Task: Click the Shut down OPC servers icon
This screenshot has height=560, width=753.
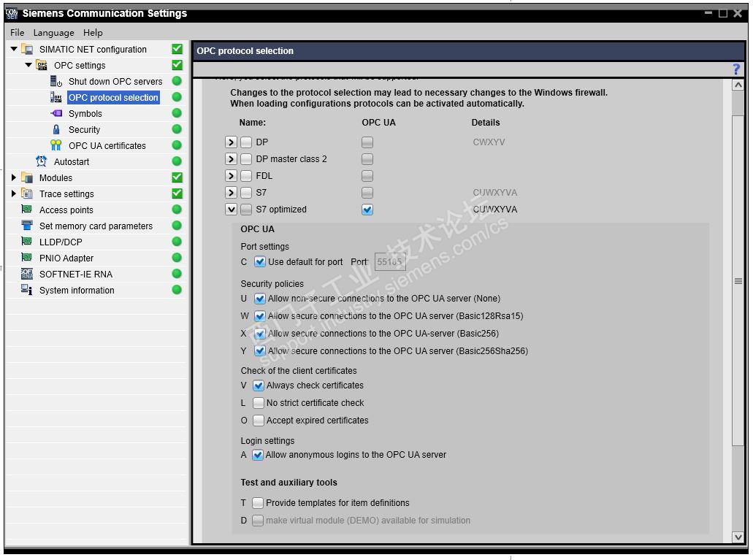Action: (56, 81)
